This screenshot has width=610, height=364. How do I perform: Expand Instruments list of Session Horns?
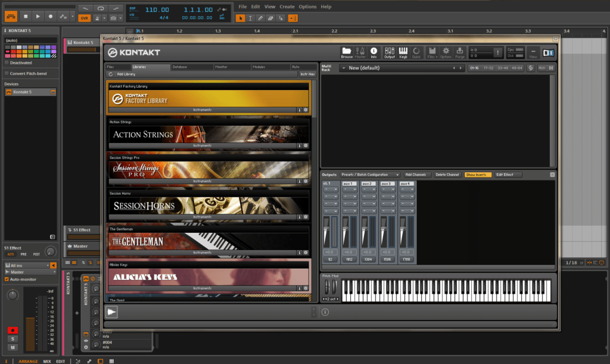[203, 217]
